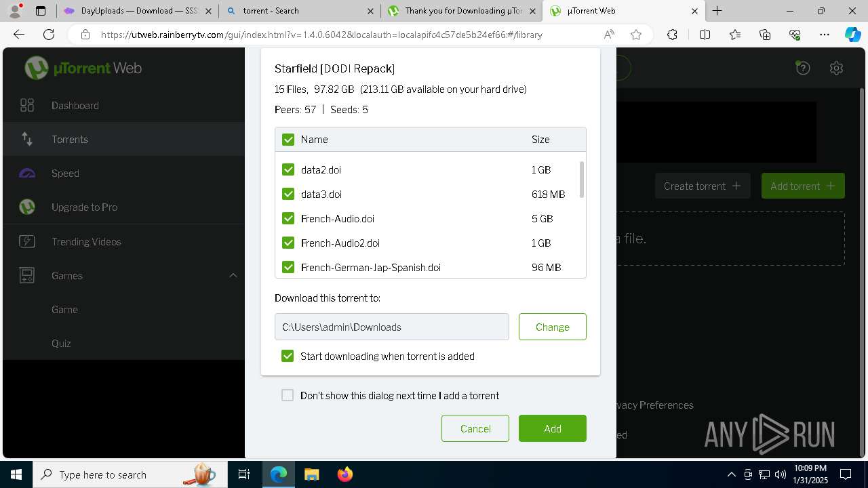Click the Add torrent green button

(x=803, y=186)
